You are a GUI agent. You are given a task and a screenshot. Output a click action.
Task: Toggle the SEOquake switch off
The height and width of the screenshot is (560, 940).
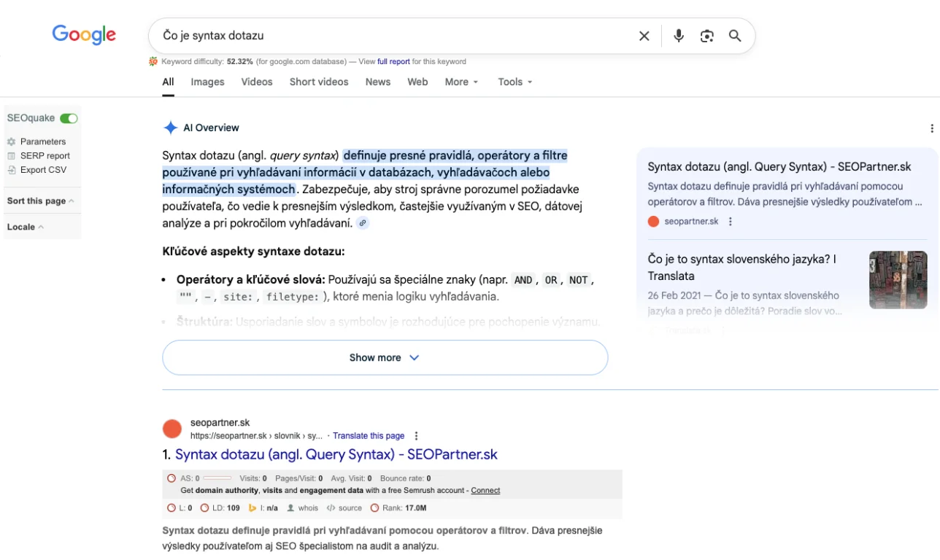click(69, 118)
